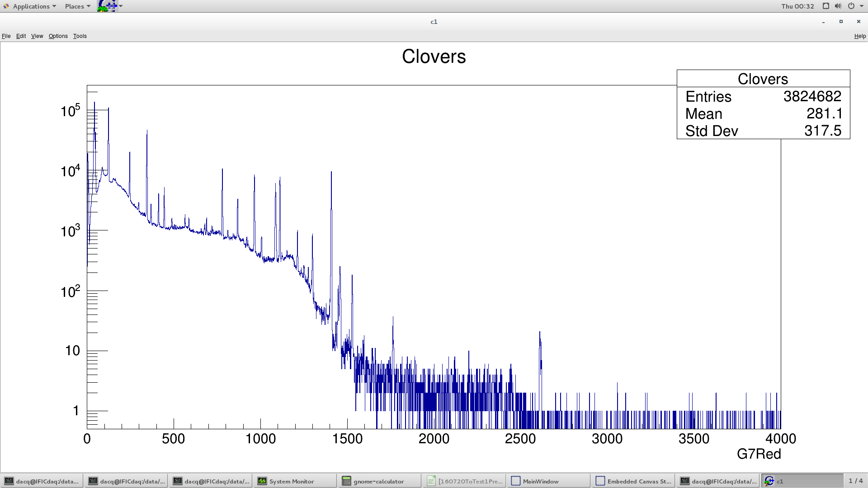The image size is (868, 488).
Task: Click the Clovers statistics box
Action: click(x=763, y=105)
